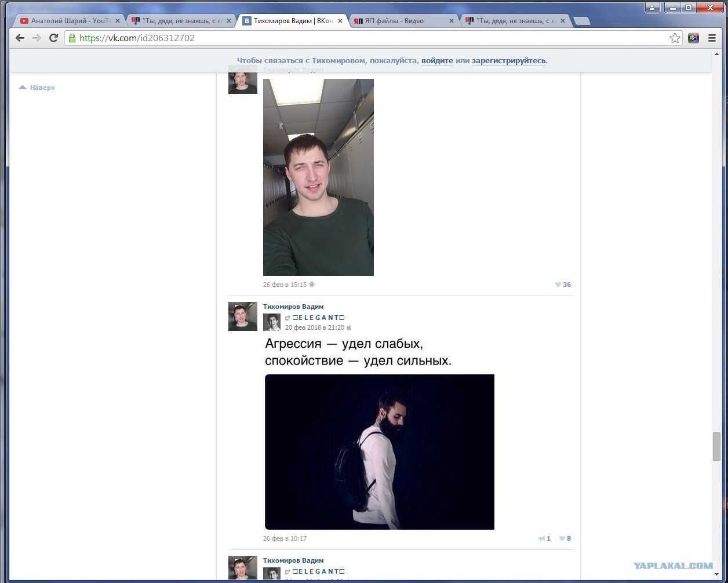Click the browser back arrow

point(20,38)
